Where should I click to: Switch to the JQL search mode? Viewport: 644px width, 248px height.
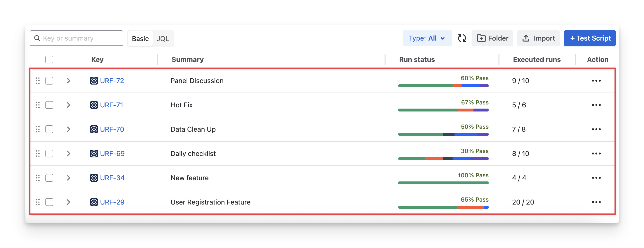(163, 39)
